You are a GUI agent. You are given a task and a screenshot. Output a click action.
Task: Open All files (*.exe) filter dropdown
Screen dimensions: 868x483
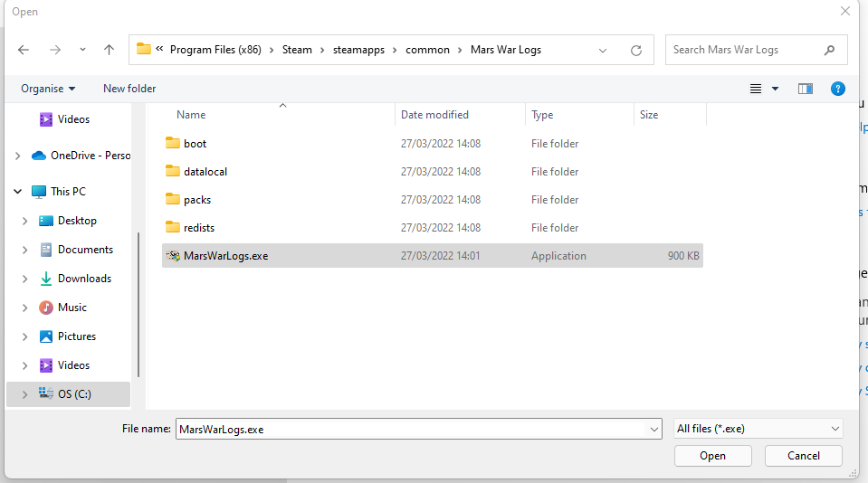coord(758,429)
